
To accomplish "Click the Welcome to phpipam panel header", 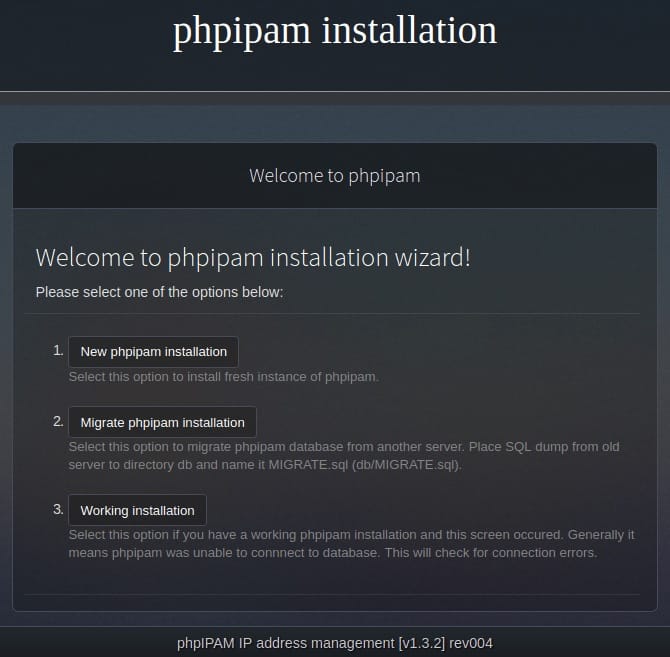I will [335, 176].
